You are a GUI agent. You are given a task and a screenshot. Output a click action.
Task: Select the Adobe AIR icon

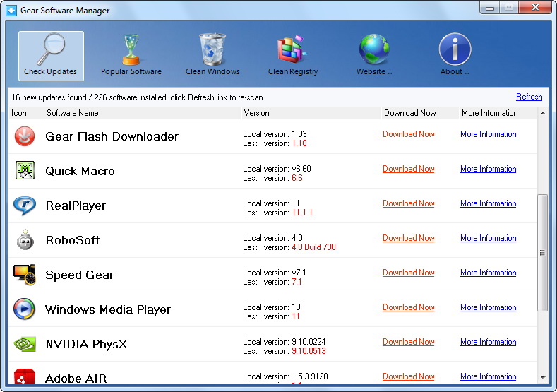[25, 376]
